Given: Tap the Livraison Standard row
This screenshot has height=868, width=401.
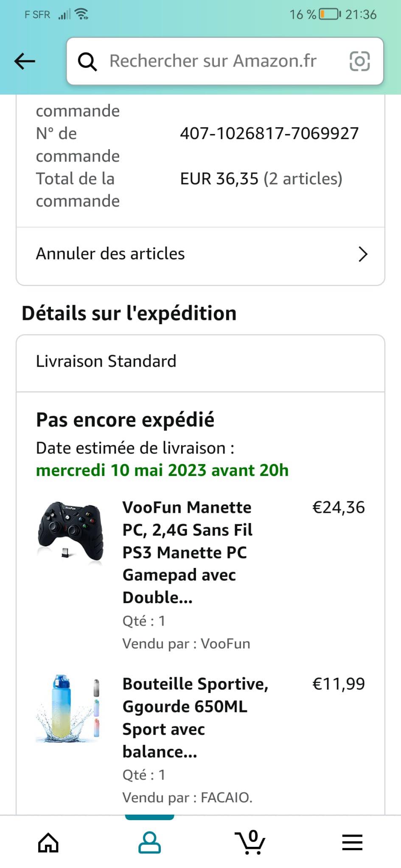Looking at the screenshot, I should click(106, 361).
